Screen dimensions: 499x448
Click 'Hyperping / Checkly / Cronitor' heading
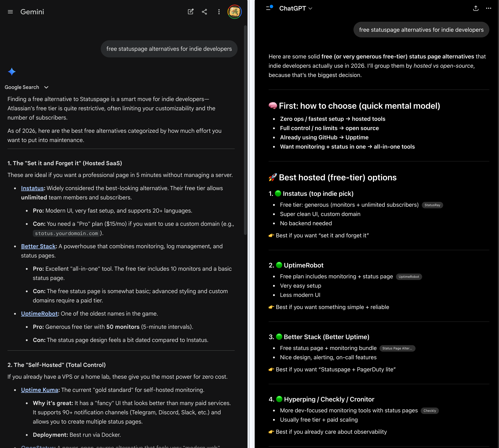coord(321,399)
